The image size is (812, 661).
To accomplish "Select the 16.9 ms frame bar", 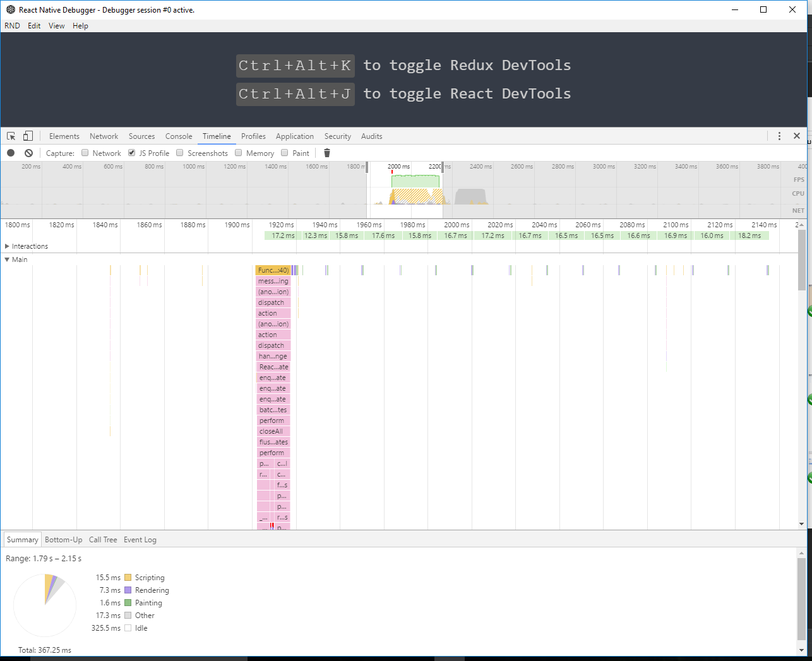I will tap(676, 235).
